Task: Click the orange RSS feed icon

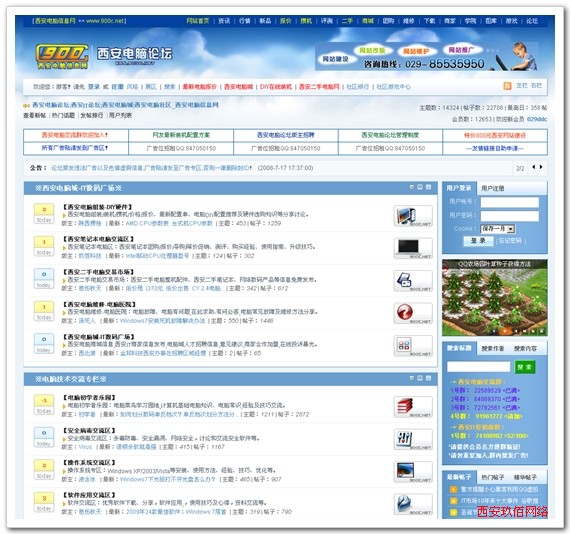Action: pos(507,86)
